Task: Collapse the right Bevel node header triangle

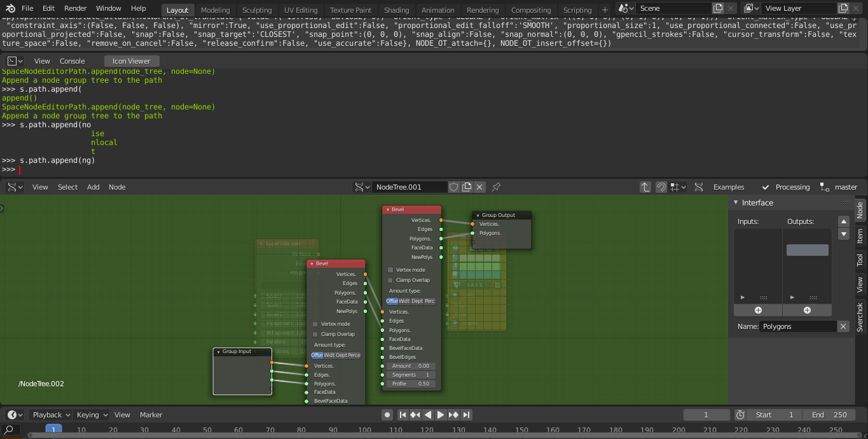Action: point(387,210)
